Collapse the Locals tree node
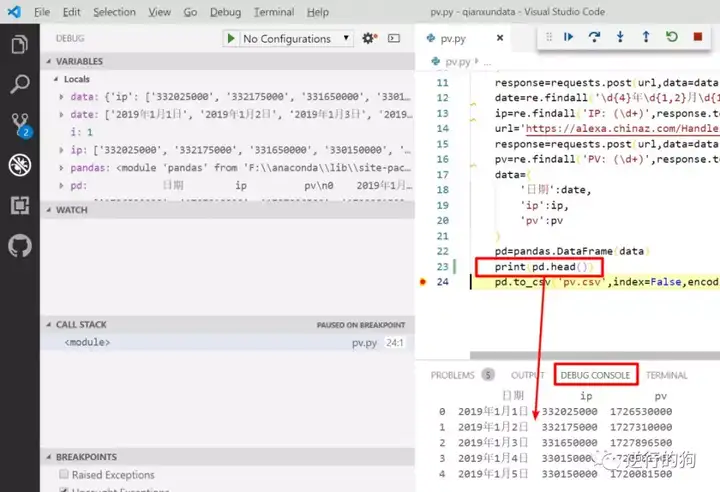Image resolution: width=720 pixels, height=492 pixels. tap(56, 79)
